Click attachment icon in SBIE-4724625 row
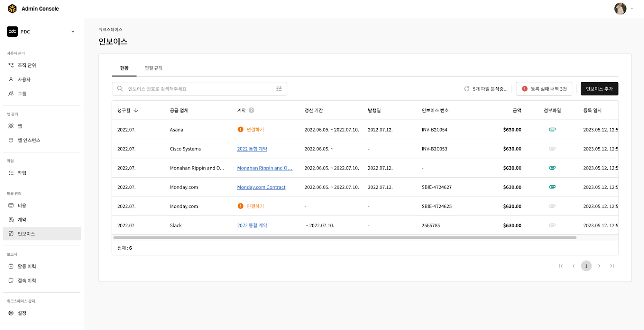This screenshot has height=330, width=644. (x=552, y=206)
